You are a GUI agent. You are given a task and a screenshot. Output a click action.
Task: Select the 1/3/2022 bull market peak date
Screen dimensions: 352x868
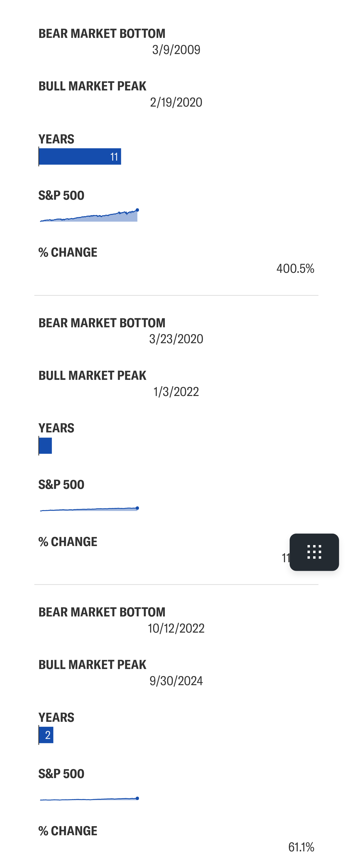click(176, 392)
